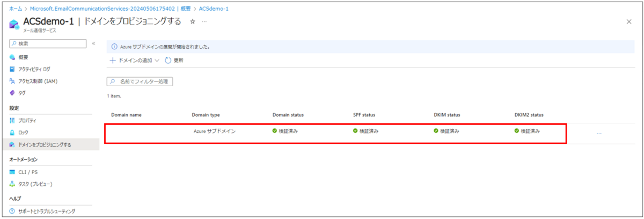Click the アクセス制御 (IAM) people icon
This screenshot has height=219, width=644.
click(x=12, y=81)
